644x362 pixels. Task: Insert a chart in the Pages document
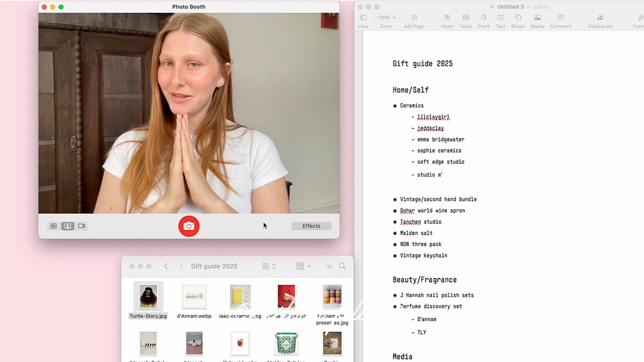484,21
